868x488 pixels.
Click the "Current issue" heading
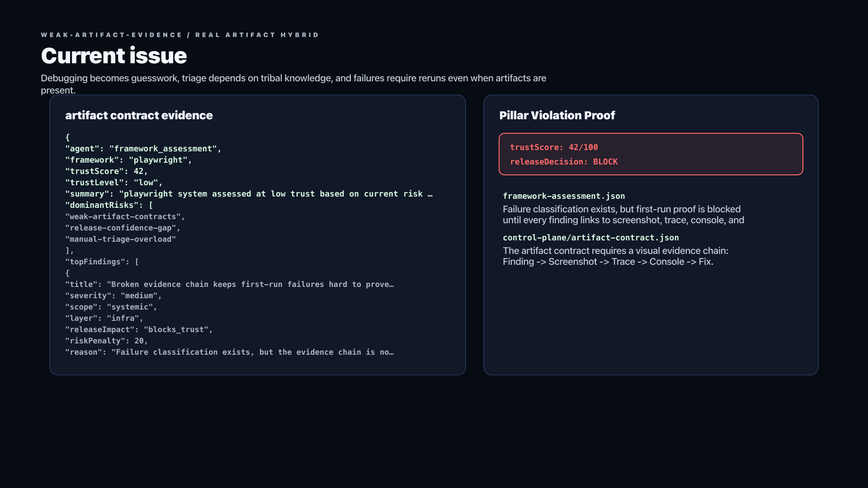114,56
